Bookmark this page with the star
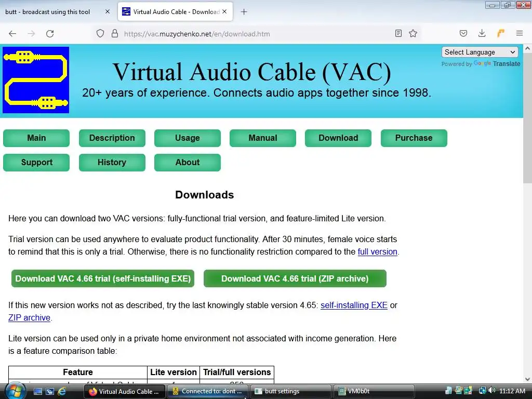Screen dimensions: 532x399 pos(413,33)
